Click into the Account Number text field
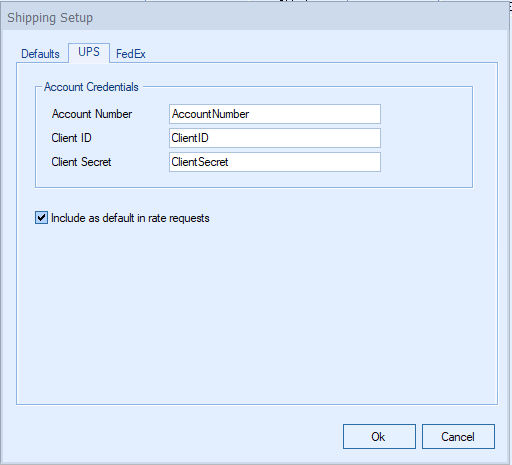512x465 pixels. 275,114
